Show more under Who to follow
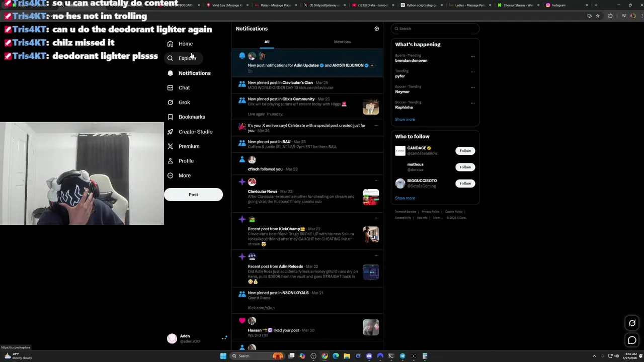Screen dimensions: 644x362 [405, 198]
